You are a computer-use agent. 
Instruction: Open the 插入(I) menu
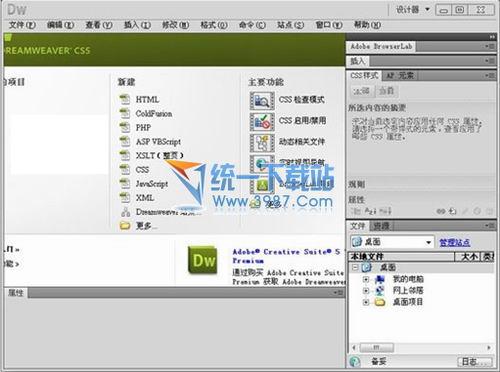tap(137, 25)
